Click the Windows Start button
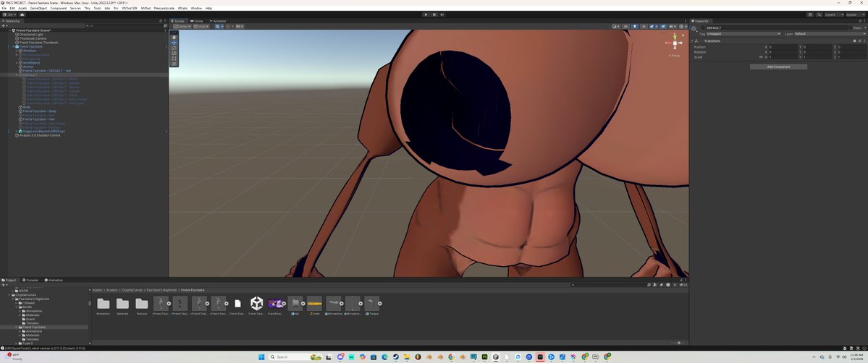The height and width of the screenshot is (363, 868). pyautogui.click(x=260, y=357)
